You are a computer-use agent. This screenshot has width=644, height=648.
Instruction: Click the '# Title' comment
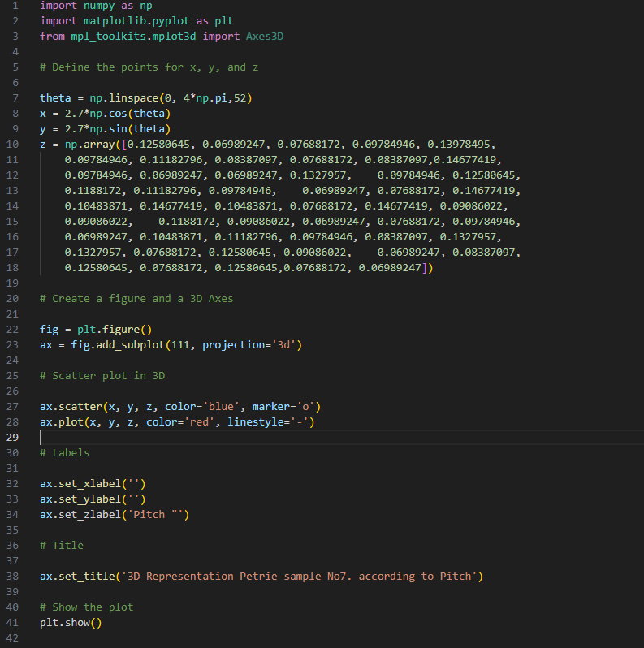pyautogui.click(x=62, y=546)
